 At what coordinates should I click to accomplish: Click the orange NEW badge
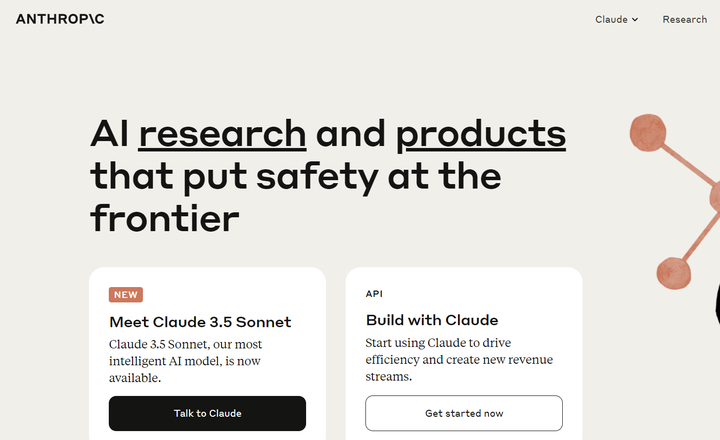(x=126, y=294)
